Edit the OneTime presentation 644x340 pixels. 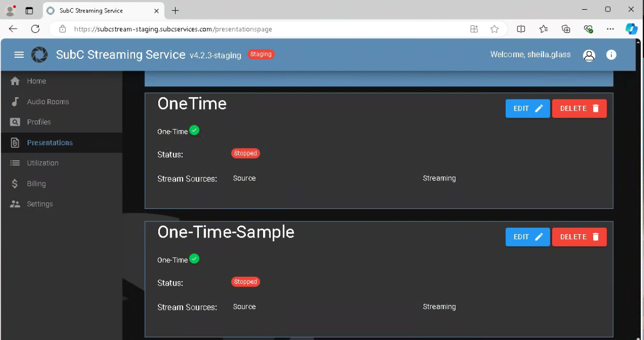527,108
